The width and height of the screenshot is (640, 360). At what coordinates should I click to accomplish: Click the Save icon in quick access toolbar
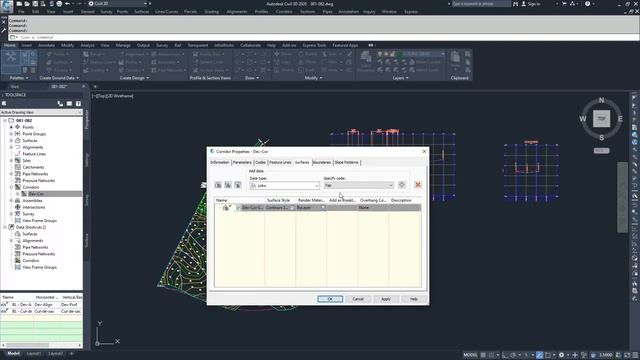click(x=35, y=4)
